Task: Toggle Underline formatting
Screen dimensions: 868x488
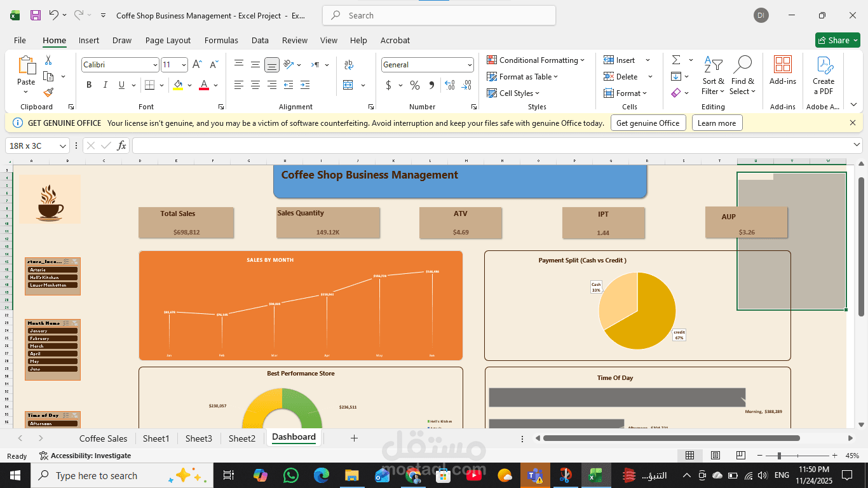Action: point(122,85)
